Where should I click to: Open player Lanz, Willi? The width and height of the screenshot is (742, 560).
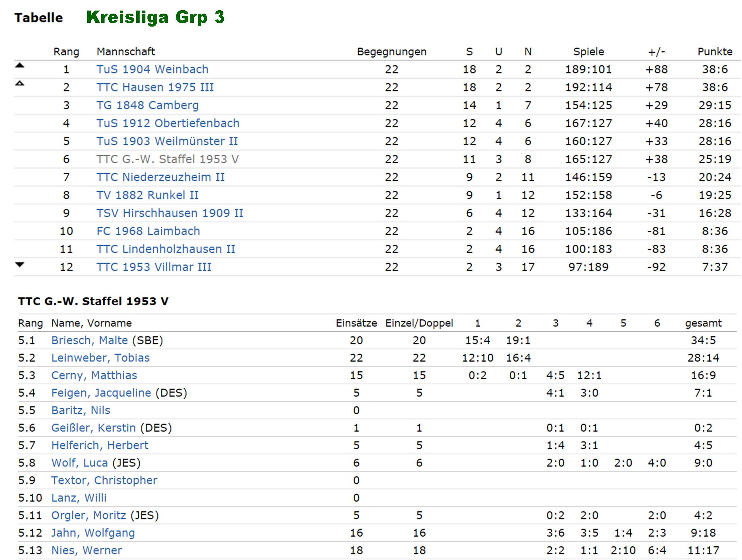tap(79, 498)
